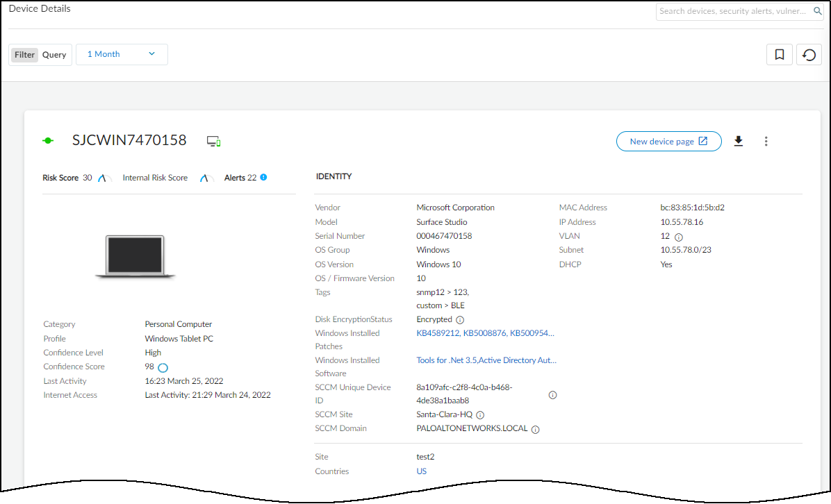Click the info icon next to Alerts 22
Screen dimensions: 831x504
click(263, 178)
